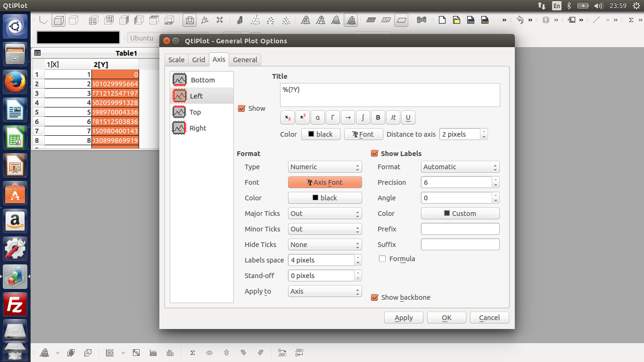
Task: Switch to the Axis tab
Action: point(219,59)
